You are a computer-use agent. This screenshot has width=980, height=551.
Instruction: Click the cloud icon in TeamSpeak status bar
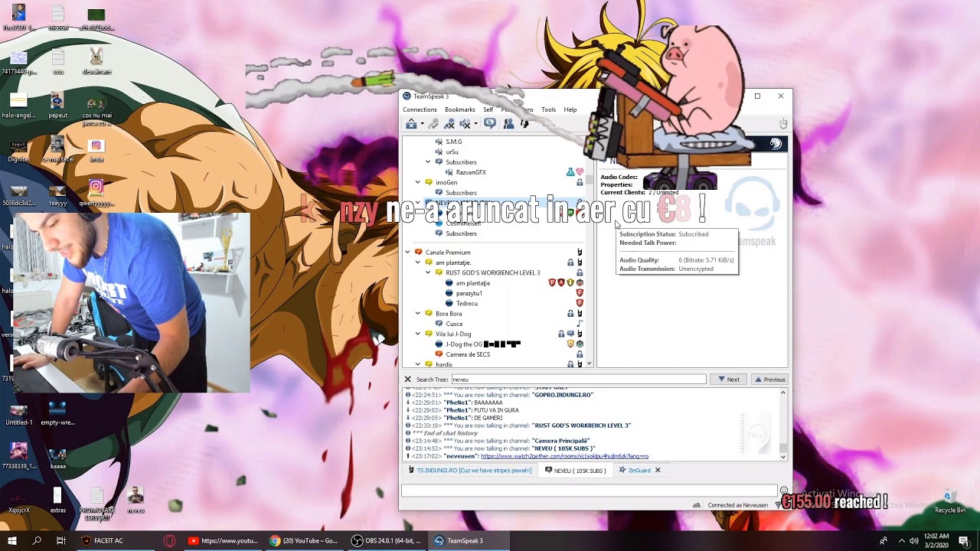tap(696, 505)
